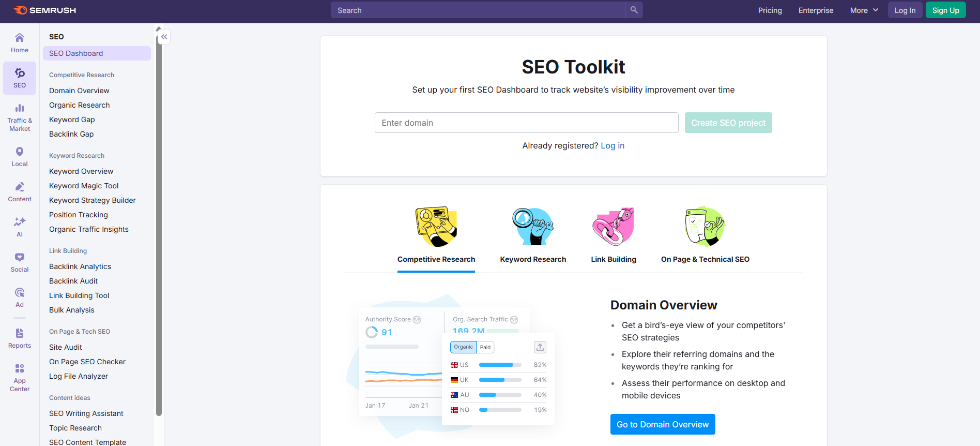This screenshot has height=446, width=980.
Task: Toggle Organic in preview widget
Action: tap(464, 347)
